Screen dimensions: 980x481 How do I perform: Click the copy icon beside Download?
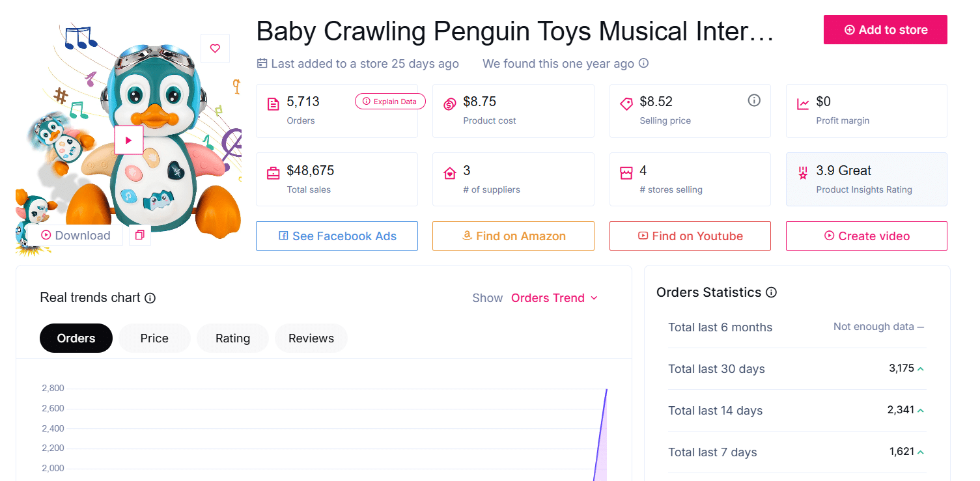139,234
